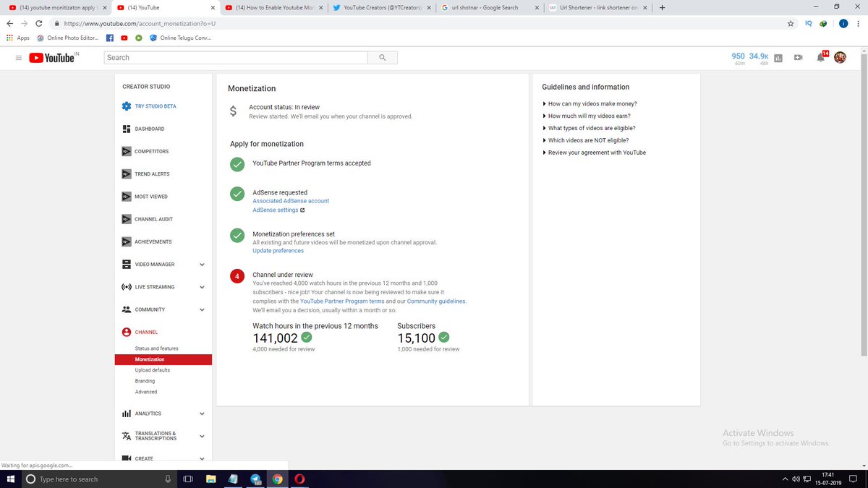The width and height of the screenshot is (868, 488).
Task: Open File Explorer from the taskbar
Action: 210,479
